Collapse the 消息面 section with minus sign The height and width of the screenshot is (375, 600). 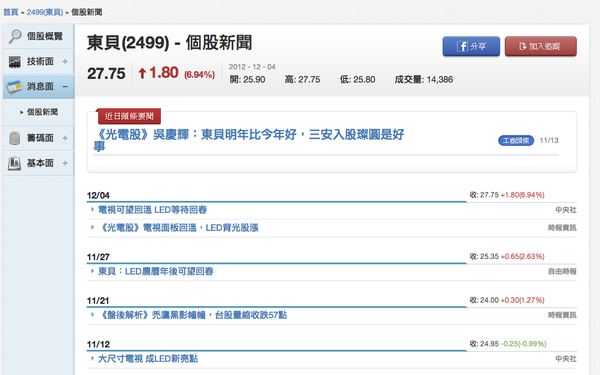pos(65,87)
